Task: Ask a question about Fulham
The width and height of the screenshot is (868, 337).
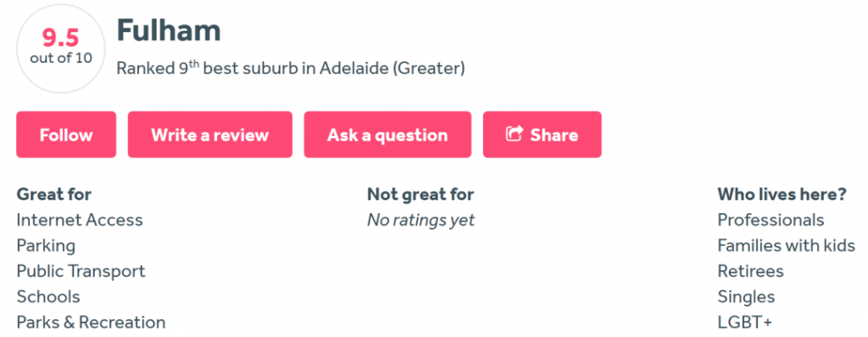Action: [387, 135]
